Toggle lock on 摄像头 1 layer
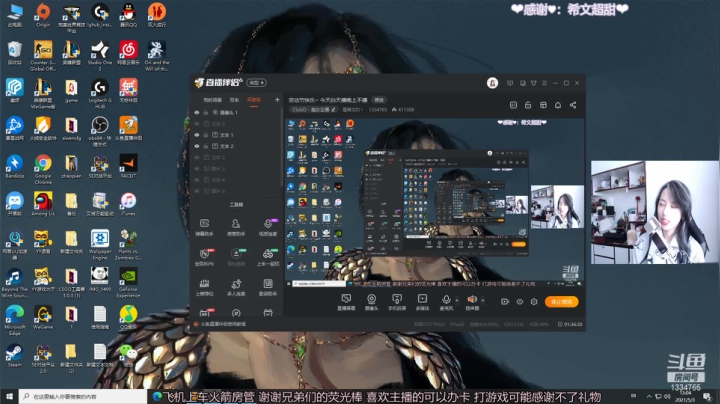 pos(206,112)
